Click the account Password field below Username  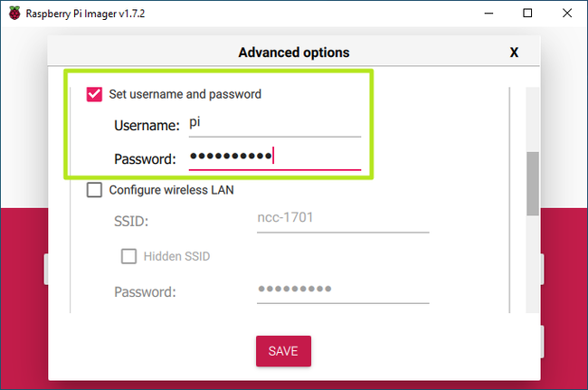[275, 157]
